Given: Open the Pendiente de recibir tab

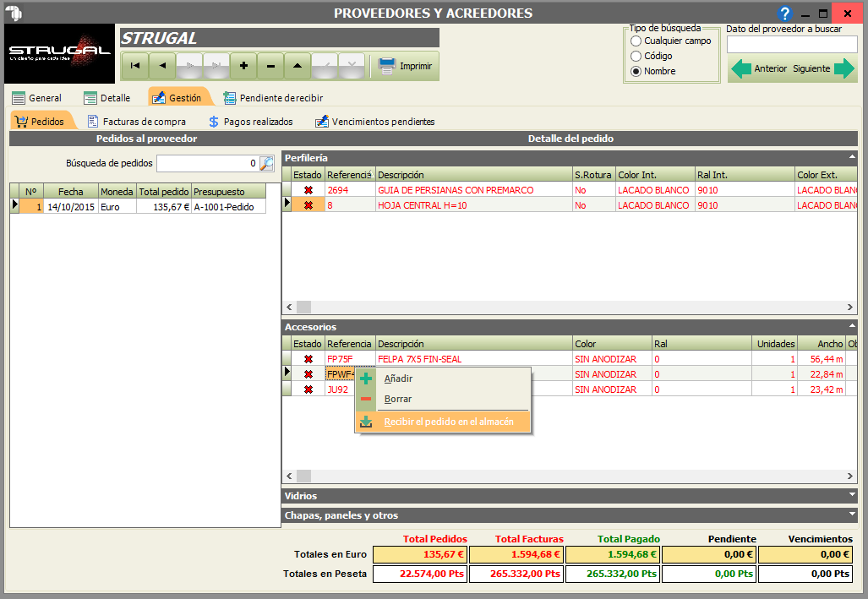Looking at the screenshot, I should (x=274, y=98).
